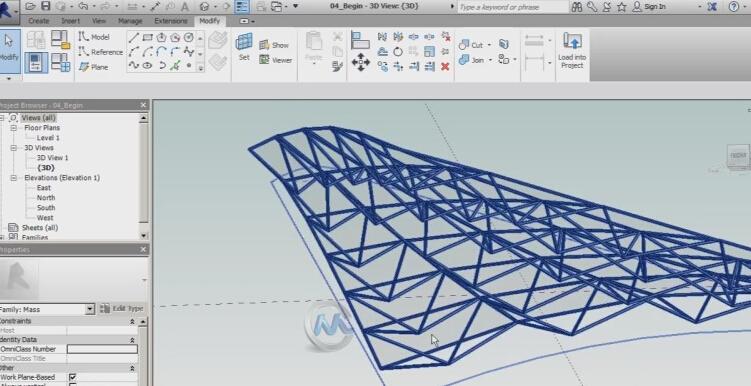Open the Insert ribbon tab

pos(70,21)
